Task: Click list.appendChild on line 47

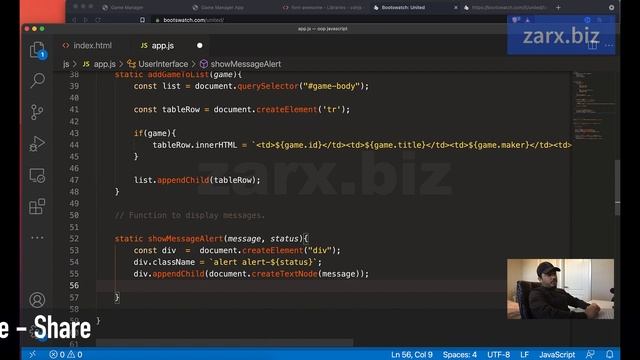Action: click(171, 180)
